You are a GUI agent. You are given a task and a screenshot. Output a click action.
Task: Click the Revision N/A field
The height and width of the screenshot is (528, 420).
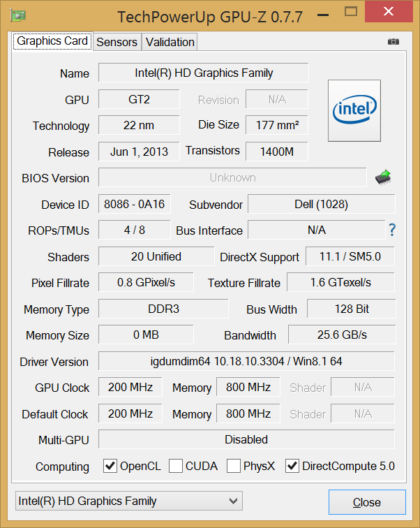pos(277,99)
